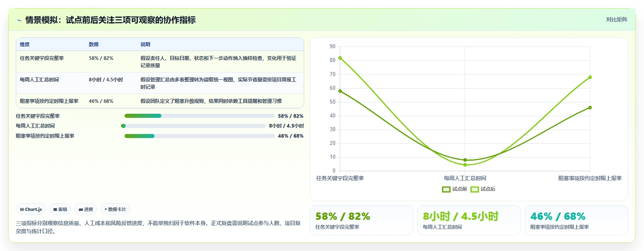Click table cell 58% / 82%

coord(101,58)
